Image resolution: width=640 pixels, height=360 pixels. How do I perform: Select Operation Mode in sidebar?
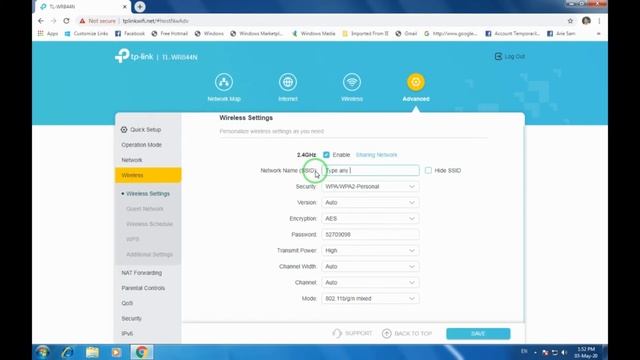coord(141,145)
